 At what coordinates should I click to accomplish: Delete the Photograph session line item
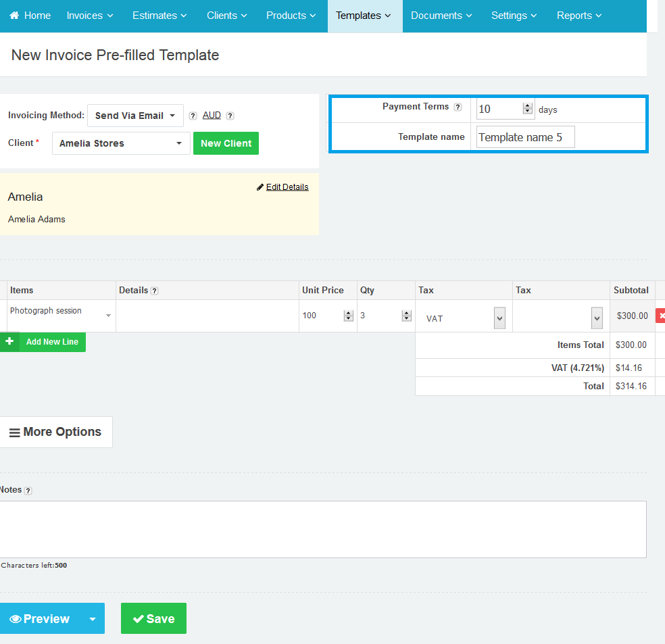pyautogui.click(x=660, y=316)
